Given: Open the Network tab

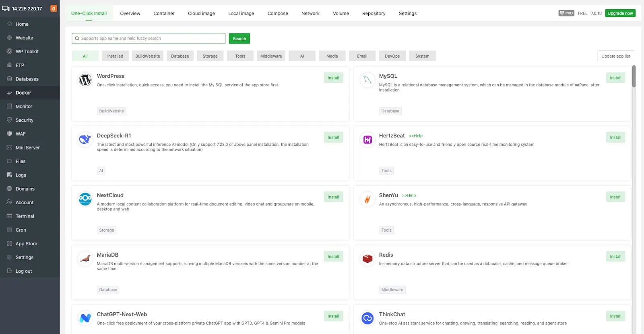Looking at the screenshot, I should coord(310,13).
